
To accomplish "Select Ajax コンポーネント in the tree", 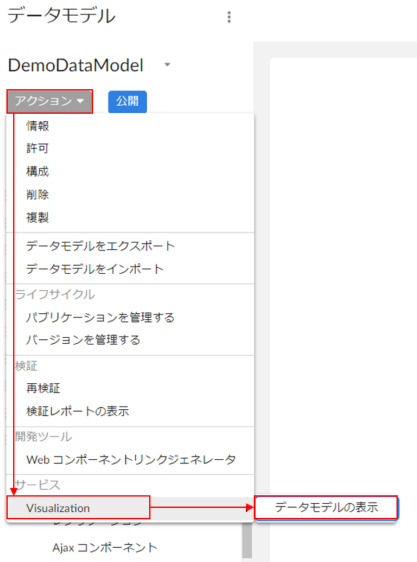I will coord(105,548).
